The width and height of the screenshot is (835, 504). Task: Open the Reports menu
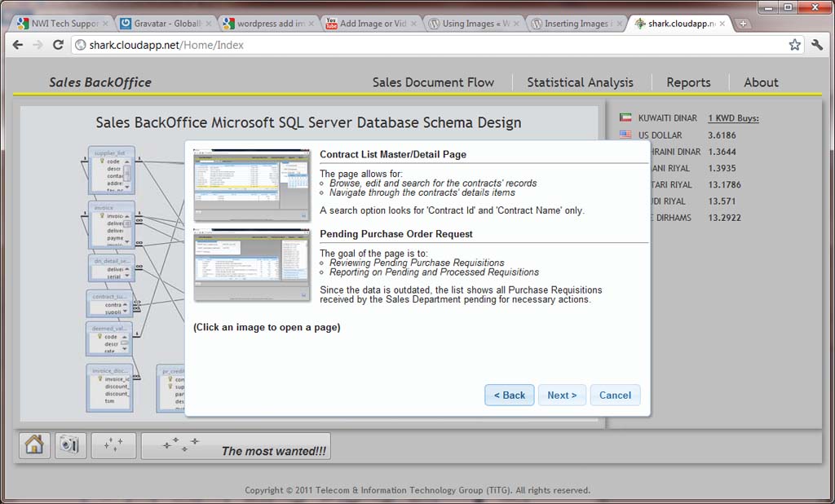[688, 82]
